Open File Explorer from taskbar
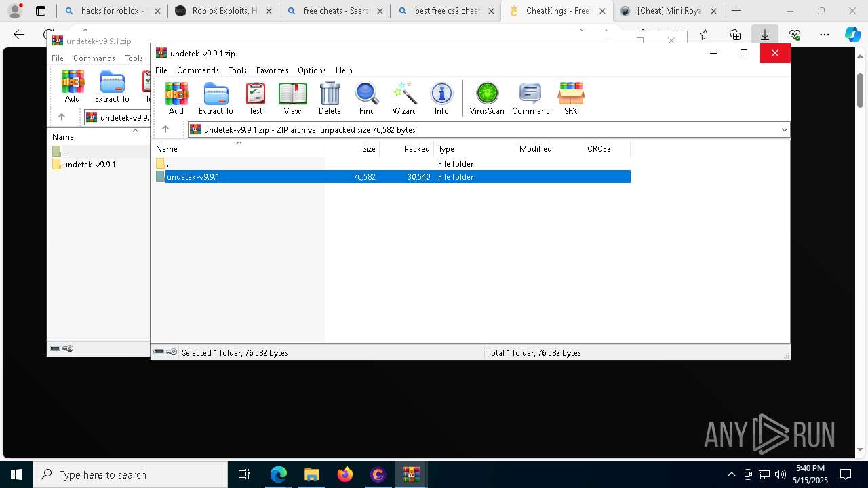This screenshot has height=488, width=868. pos(311,474)
